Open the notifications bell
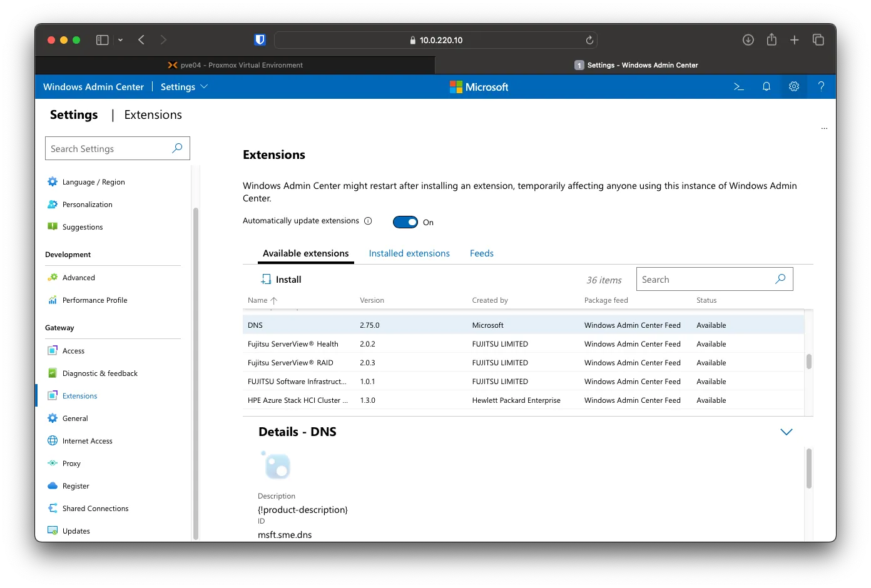 tap(767, 87)
